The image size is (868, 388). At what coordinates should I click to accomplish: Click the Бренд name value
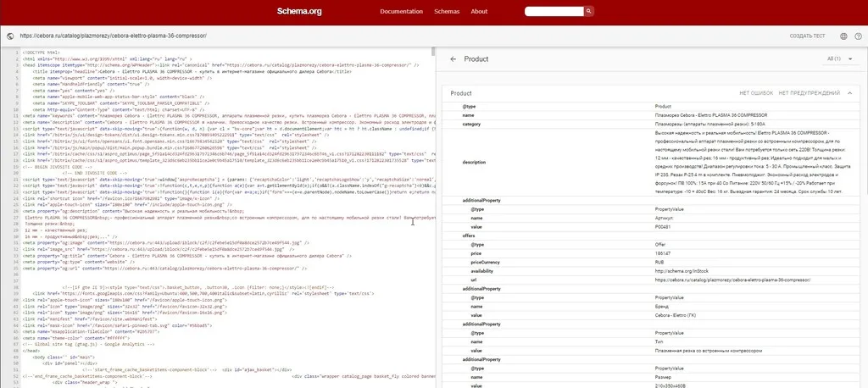coord(661,306)
